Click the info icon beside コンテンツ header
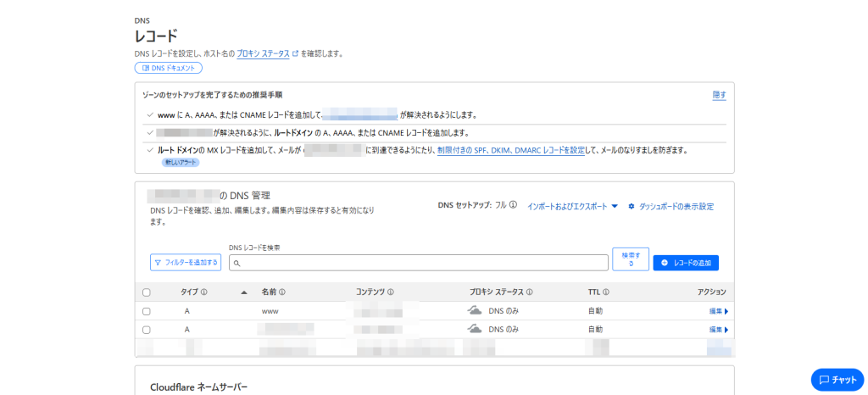The height and width of the screenshot is (395, 868). click(x=392, y=292)
